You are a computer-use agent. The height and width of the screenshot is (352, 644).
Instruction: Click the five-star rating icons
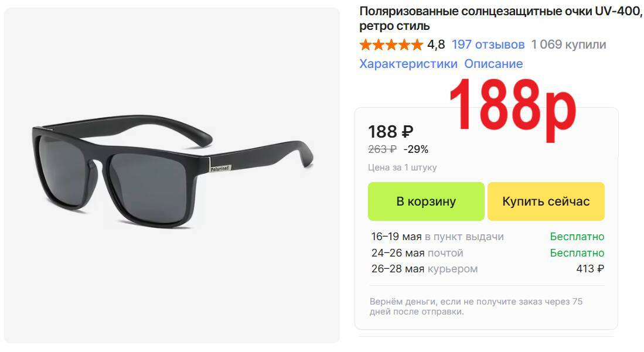391,45
